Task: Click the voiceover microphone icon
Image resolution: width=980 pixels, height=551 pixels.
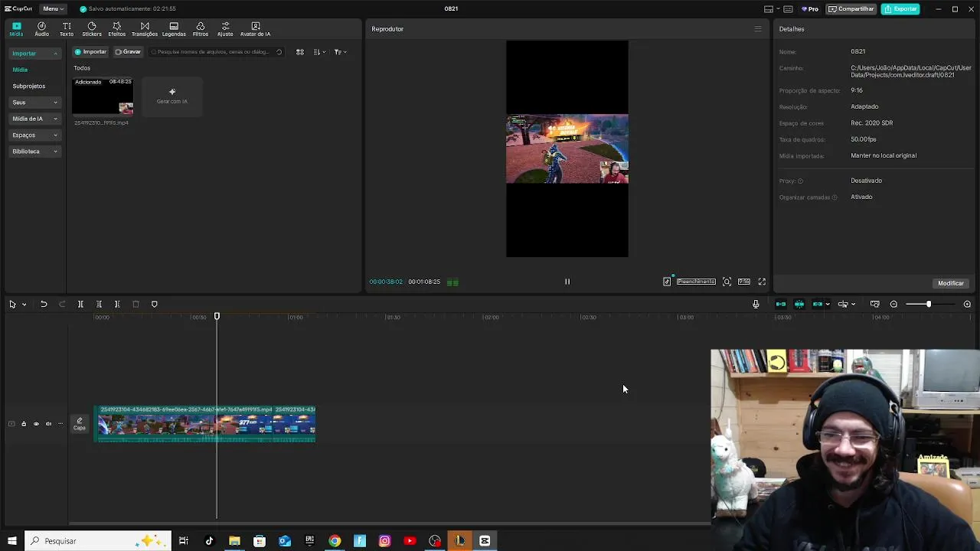Action: click(x=756, y=305)
